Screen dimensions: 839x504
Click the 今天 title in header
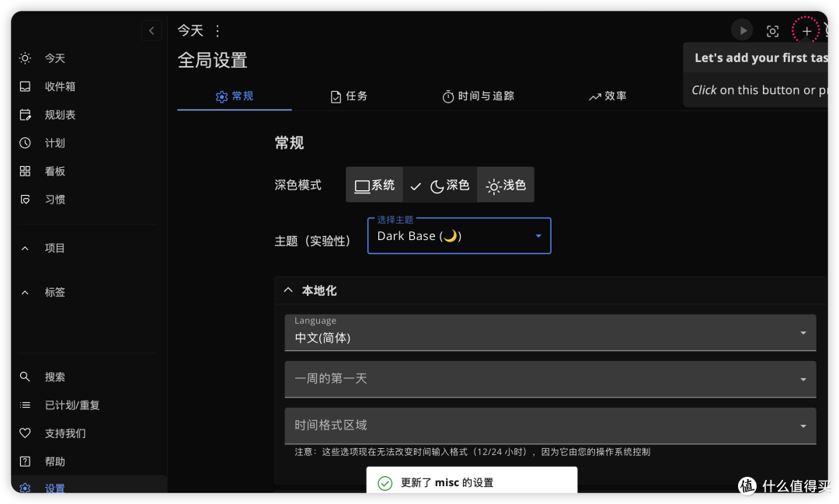190,30
